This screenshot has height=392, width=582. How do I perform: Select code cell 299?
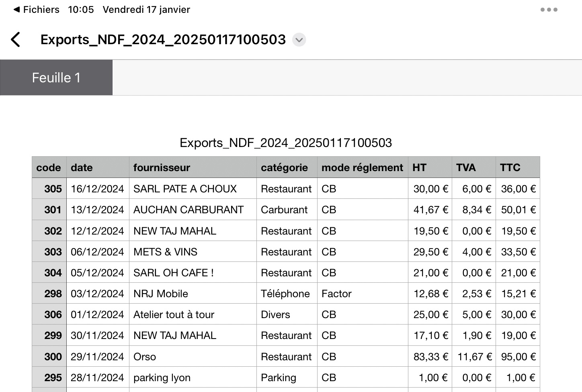pyautogui.click(x=49, y=335)
